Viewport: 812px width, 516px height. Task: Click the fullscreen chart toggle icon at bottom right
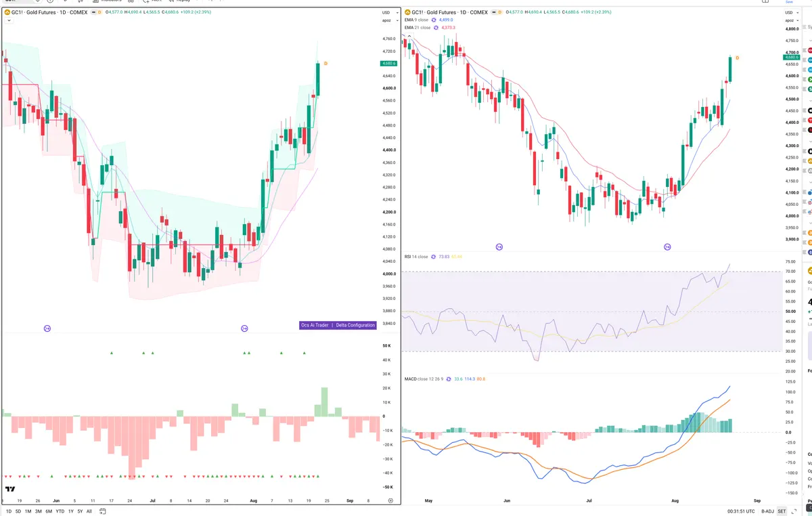794,511
